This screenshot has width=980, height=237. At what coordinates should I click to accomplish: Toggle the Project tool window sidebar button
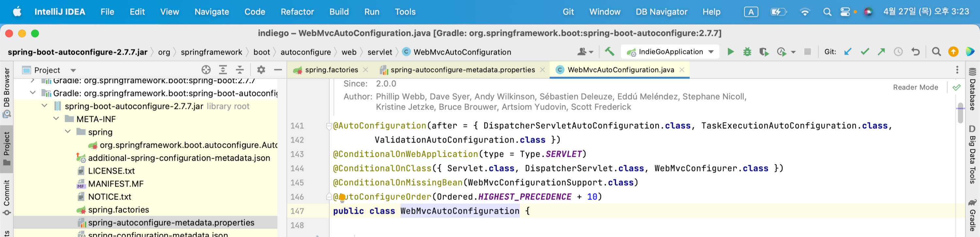(x=7, y=149)
